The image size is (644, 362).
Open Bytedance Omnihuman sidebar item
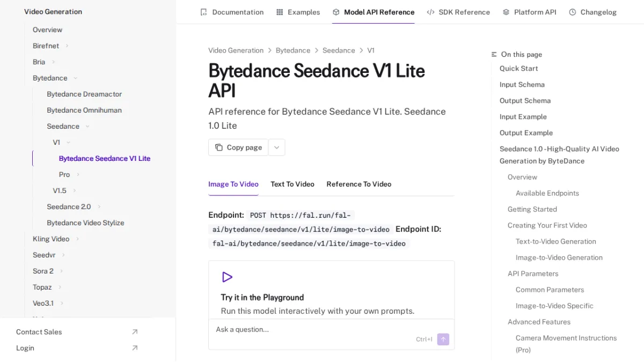[x=84, y=110]
